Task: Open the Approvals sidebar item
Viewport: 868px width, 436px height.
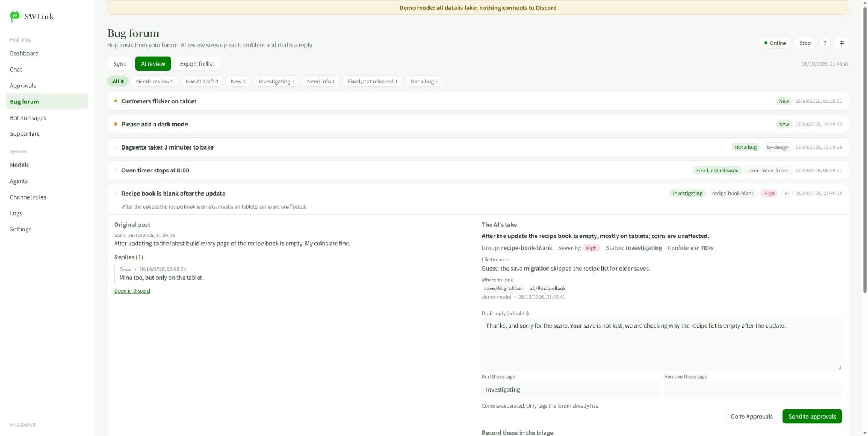Action: pyautogui.click(x=47, y=86)
